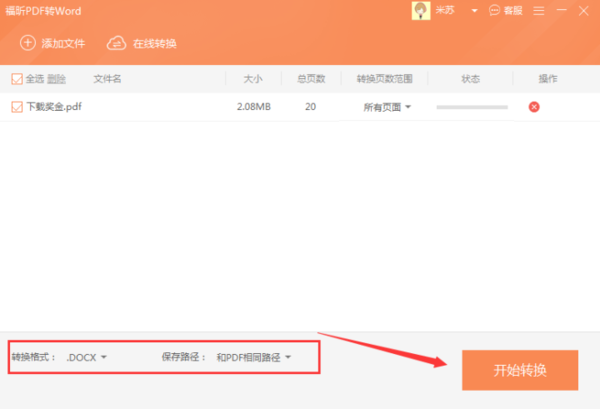Screen dimensions: 600x409
Task: Click the 大小 column header
Action: 254,79
